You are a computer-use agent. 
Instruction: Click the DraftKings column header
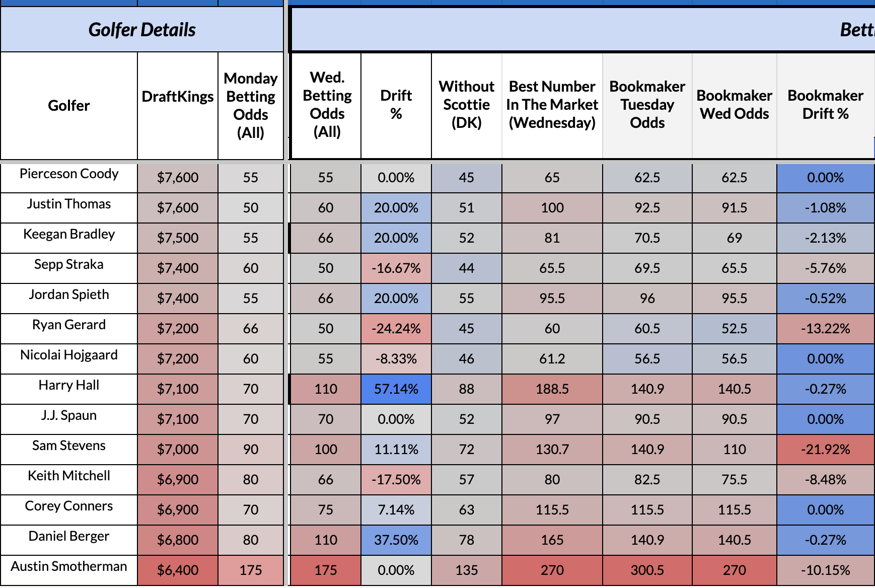[x=177, y=97]
